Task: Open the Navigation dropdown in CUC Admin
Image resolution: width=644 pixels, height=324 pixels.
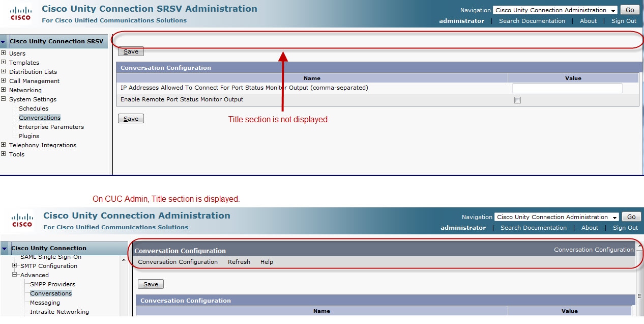Action: [x=557, y=217]
